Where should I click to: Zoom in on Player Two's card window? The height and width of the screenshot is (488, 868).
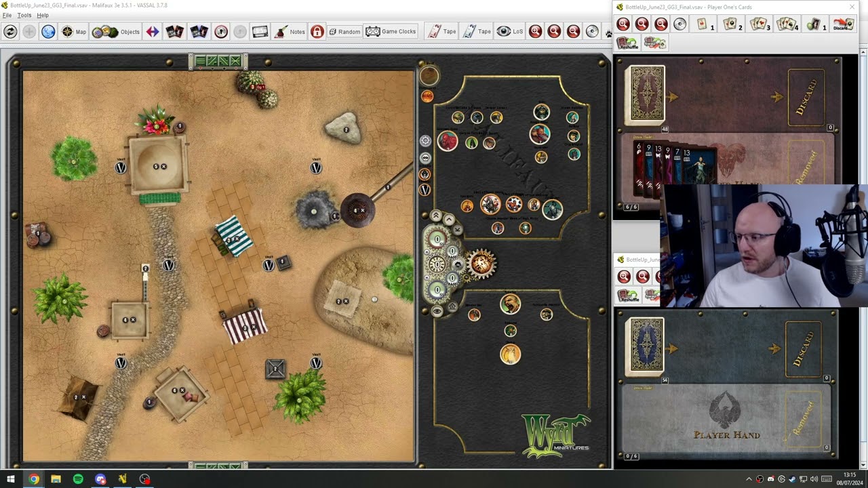tap(624, 276)
